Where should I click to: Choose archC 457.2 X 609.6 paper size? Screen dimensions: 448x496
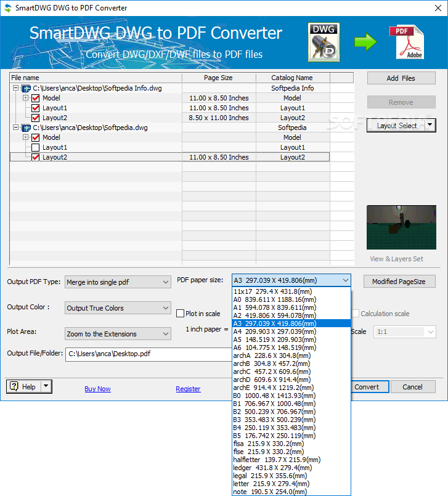coord(291,372)
